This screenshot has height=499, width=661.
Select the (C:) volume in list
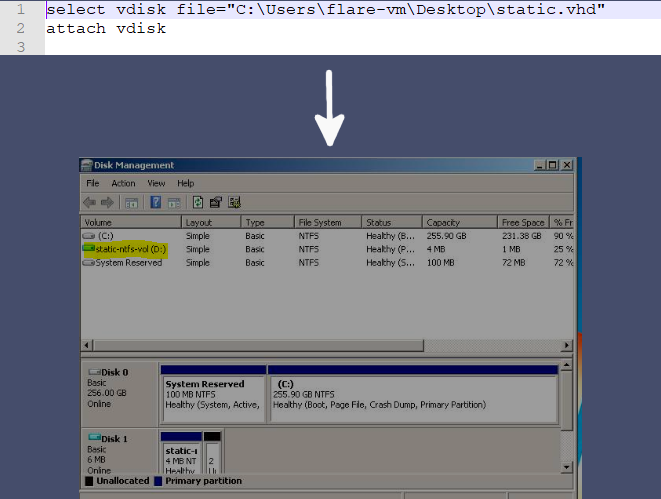105,236
